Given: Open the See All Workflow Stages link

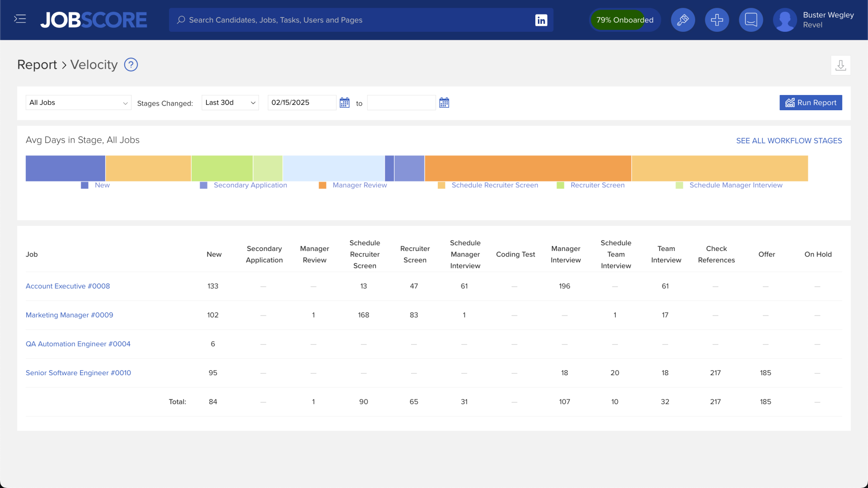Looking at the screenshot, I should [789, 141].
